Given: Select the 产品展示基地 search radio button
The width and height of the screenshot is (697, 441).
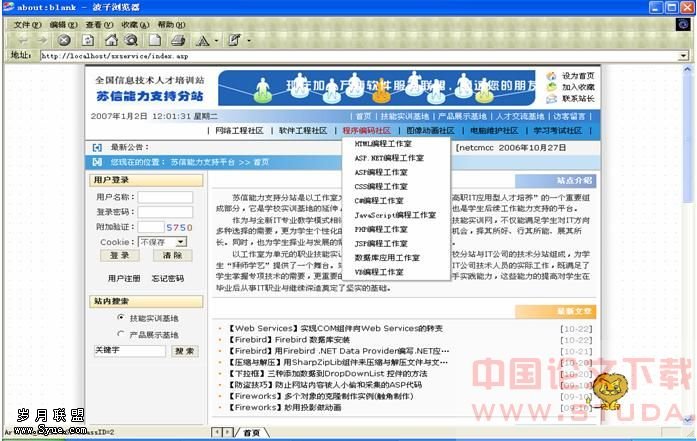Looking at the screenshot, I should click(x=120, y=335).
